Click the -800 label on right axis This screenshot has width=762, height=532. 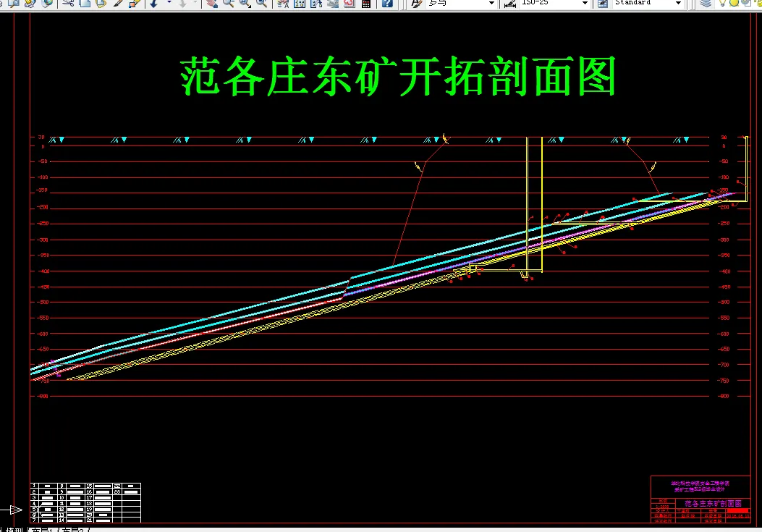[724, 397]
